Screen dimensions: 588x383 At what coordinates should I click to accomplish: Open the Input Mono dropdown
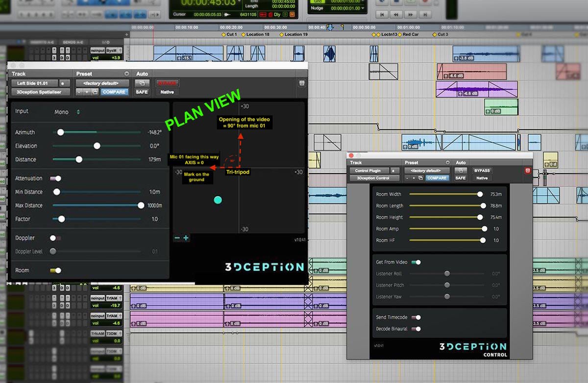(x=68, y=112)
